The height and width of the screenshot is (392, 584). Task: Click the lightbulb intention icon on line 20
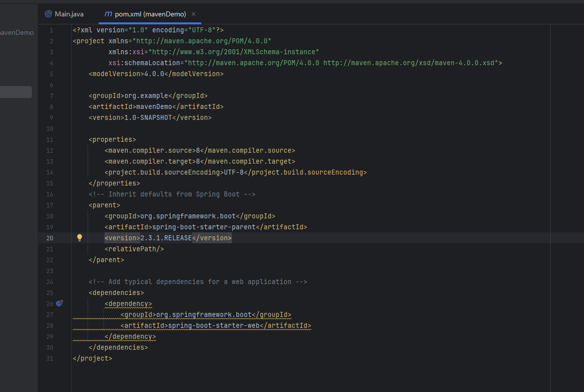(x=80, y=238)
